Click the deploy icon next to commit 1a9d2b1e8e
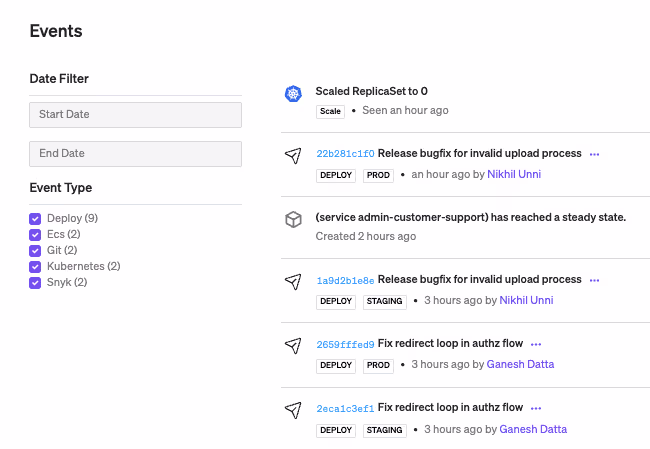 [293, 282]
